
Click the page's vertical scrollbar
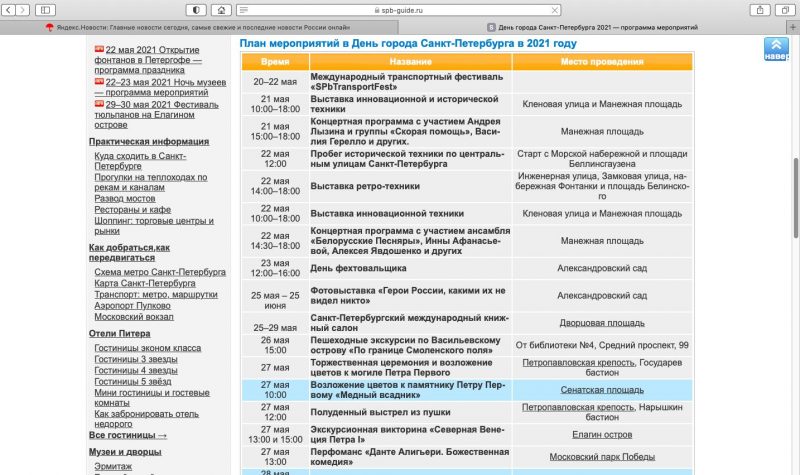795,200
